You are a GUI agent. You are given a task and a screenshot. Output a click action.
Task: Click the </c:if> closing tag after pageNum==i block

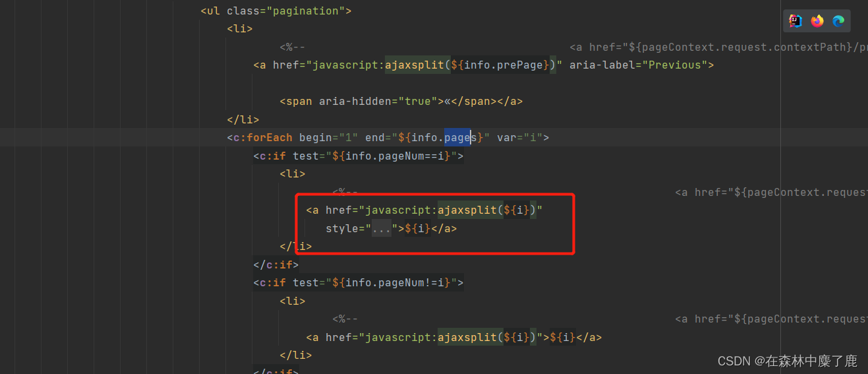276,265
